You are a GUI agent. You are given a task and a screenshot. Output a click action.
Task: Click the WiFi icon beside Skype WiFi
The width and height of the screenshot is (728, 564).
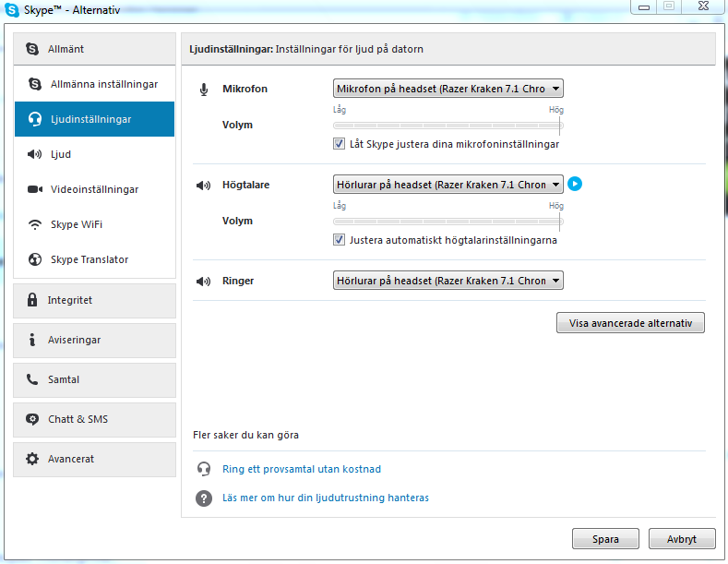pos(35,225)
